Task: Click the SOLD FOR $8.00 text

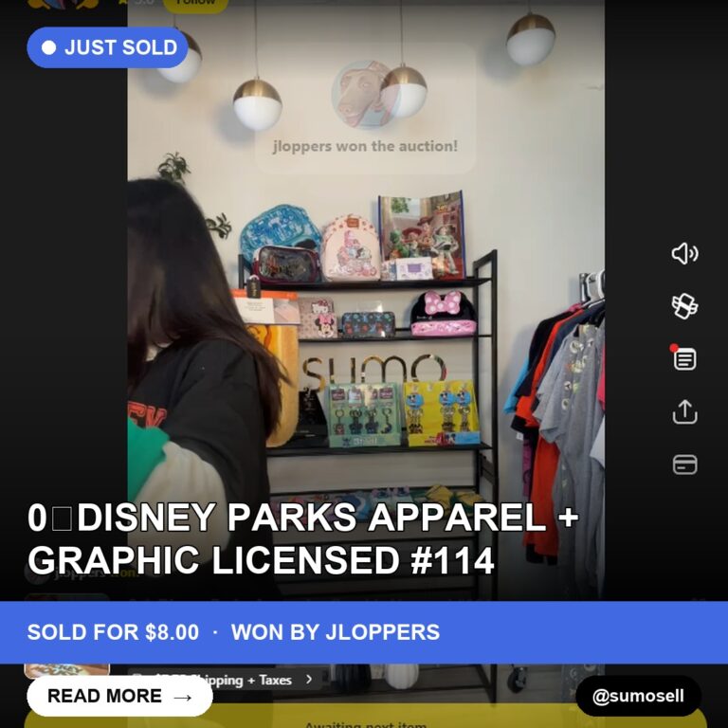Action: (113, 632)
